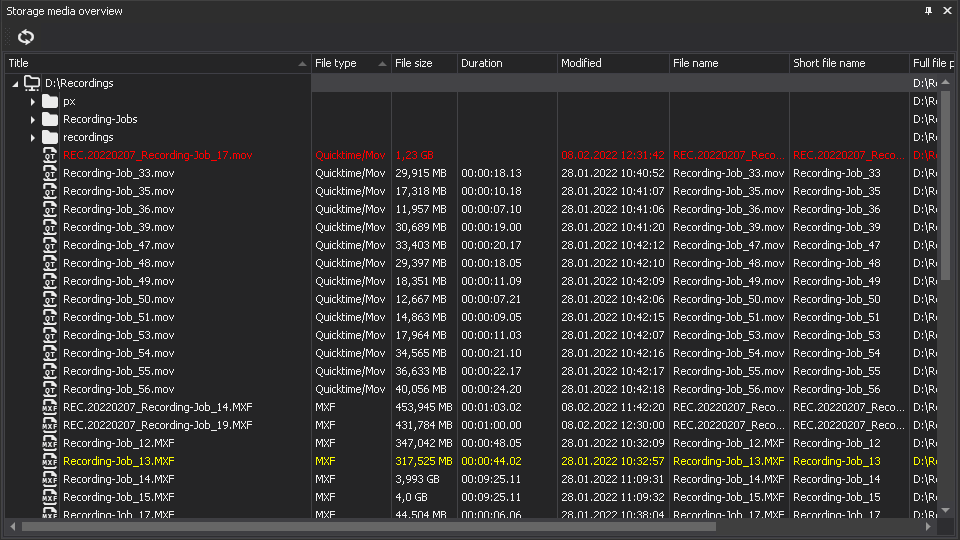Click the duration 00:09:25.11 of Recording-Job_15.MXF
The width and height of the screenshot is (960, 540).
(492, 497)
